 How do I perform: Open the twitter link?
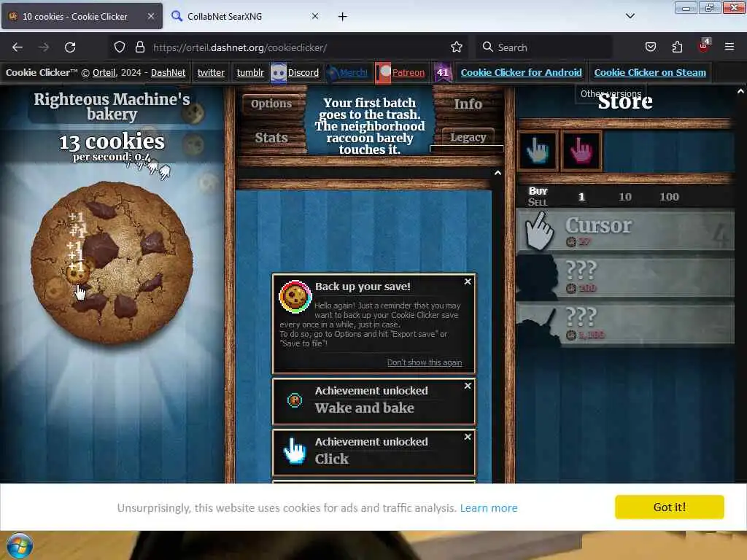point(211,72)
